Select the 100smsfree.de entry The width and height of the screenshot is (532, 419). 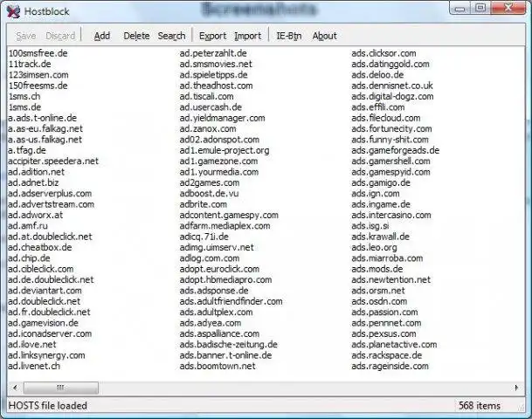click(38, 53)
